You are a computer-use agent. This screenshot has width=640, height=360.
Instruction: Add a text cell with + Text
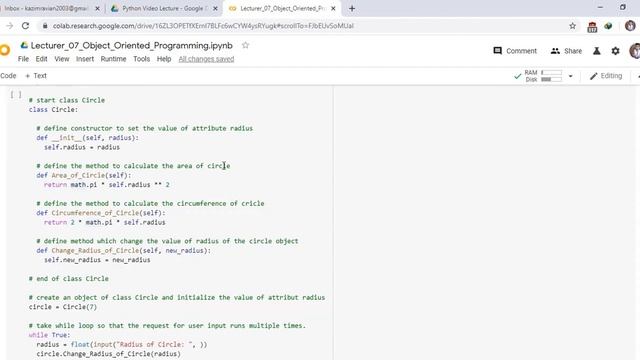tap(36, 76)
